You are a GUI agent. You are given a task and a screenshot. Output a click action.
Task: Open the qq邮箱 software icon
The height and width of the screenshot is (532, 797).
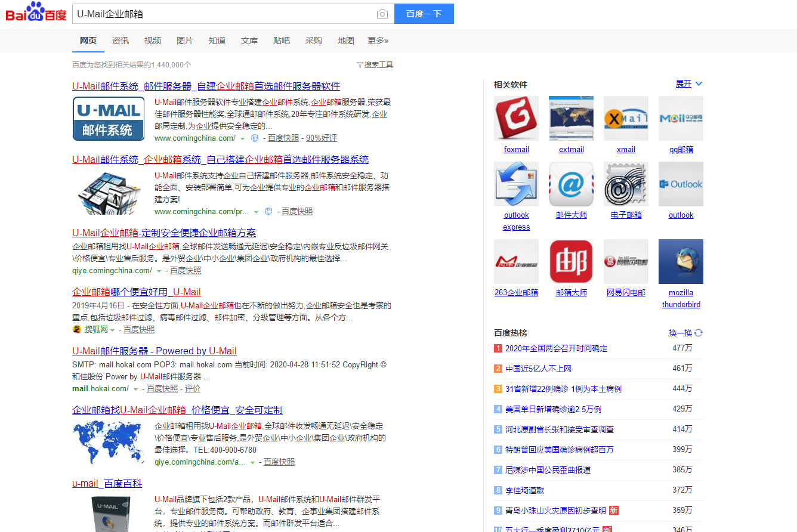(x=681, y=118)
